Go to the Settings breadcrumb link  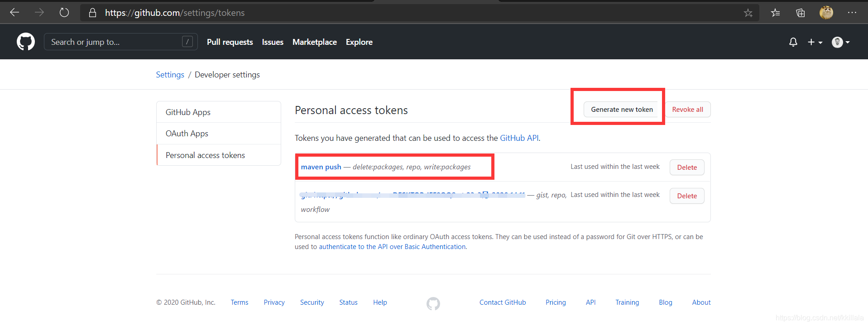(170, 75)
